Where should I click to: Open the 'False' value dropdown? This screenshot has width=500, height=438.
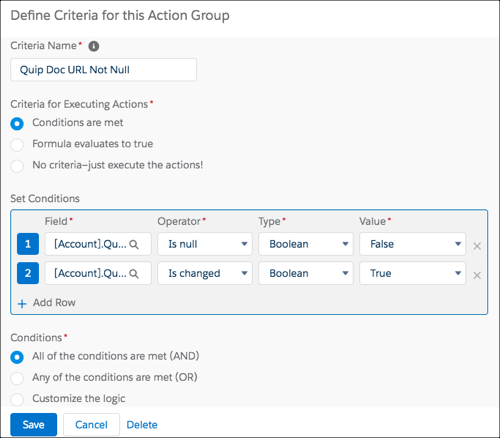[x=412, y=244]
